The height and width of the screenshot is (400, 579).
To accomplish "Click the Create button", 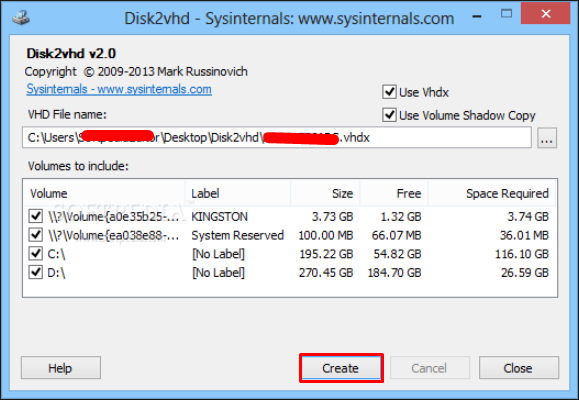I will 341,368.
